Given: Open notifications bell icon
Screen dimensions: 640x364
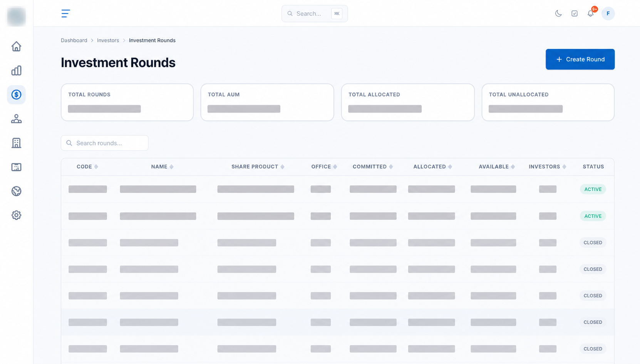Looking at the screenshot, I should pyautogui.click(x=591, y=13).
